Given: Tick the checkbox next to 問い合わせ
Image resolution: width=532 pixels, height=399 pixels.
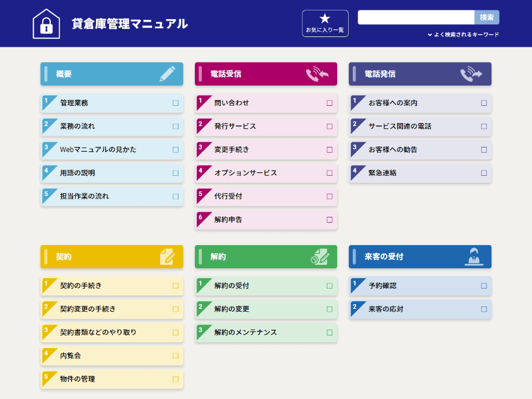Looking at the screenshot, I should coord(330,103).
